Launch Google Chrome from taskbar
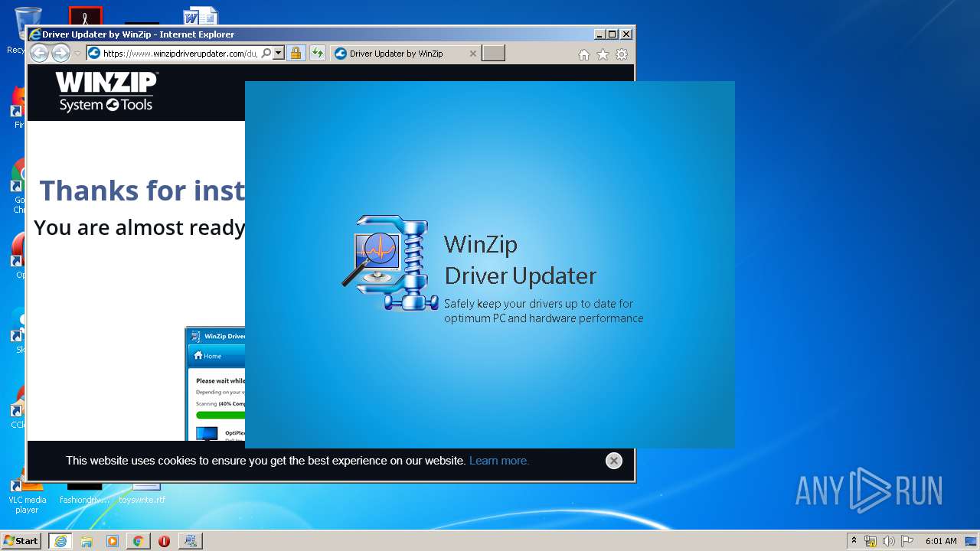Screen dimensions: 980x551 (x=139, y=541)
